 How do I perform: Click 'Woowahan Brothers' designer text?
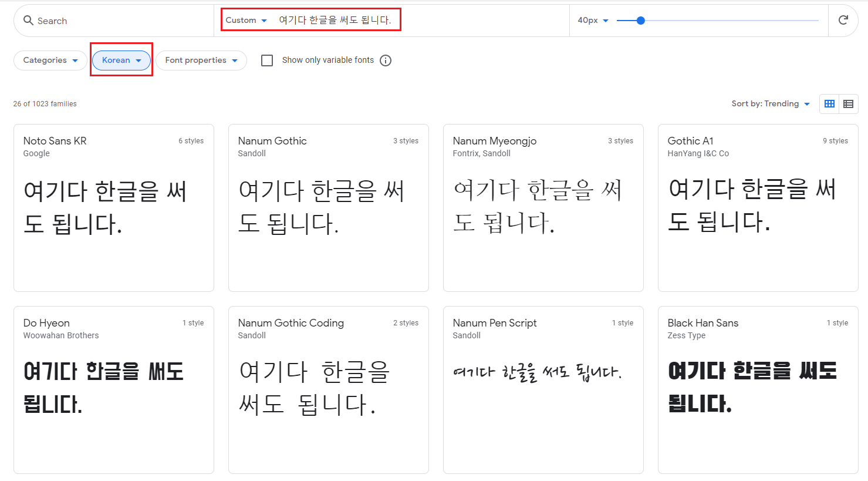coord(61,335)
